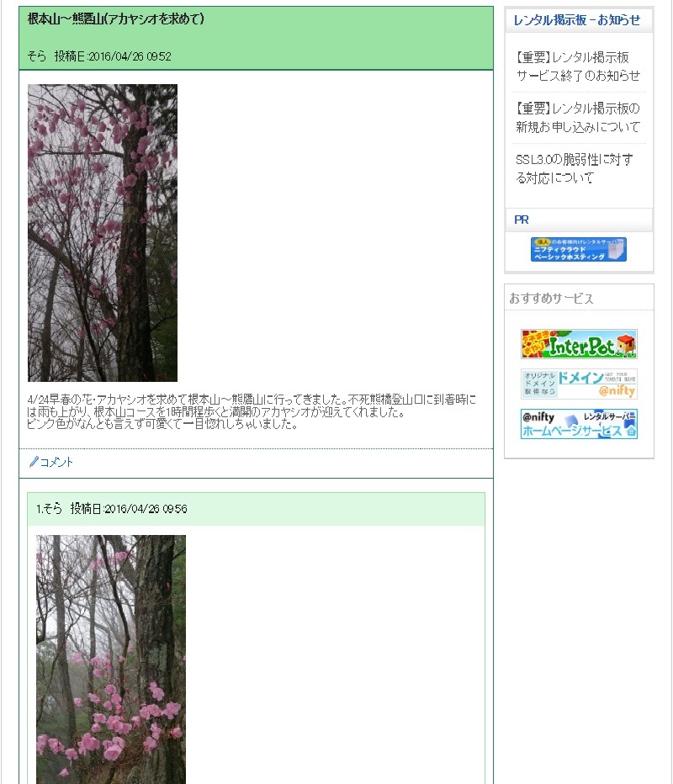Click the post body text about アカヤシオ
Viewport: 673px width, 784px height.
coord(252,412)
